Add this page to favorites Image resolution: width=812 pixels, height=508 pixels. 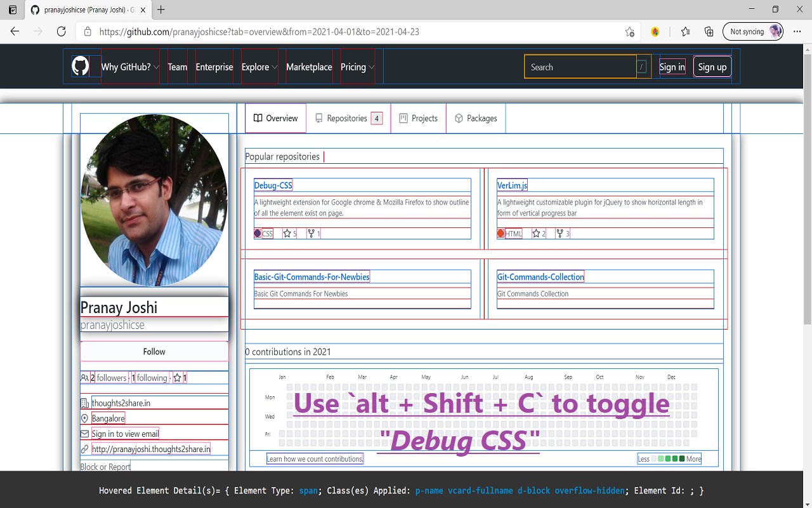click(x=629, y=32)
